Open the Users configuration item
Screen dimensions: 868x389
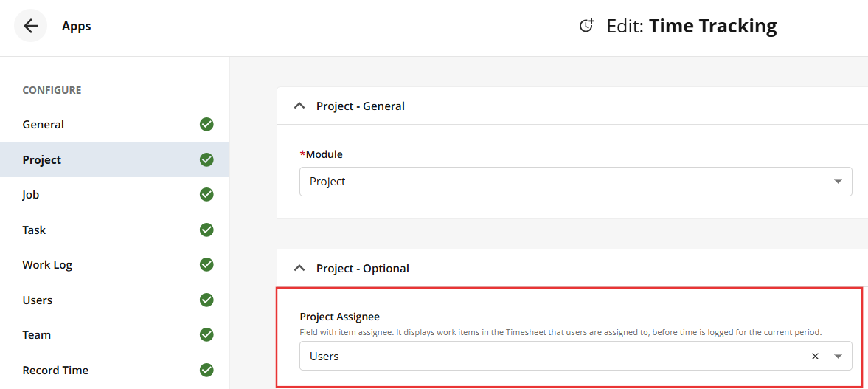click(114, 300)
